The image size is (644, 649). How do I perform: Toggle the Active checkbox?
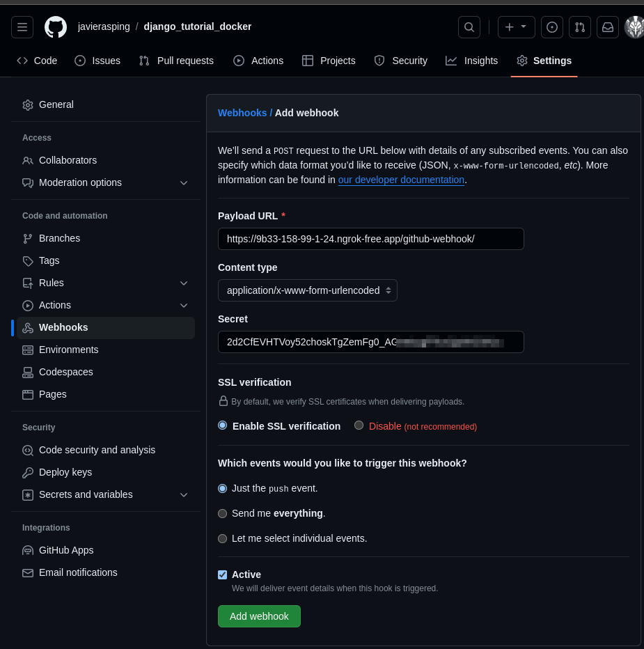(x=223, y=575)
